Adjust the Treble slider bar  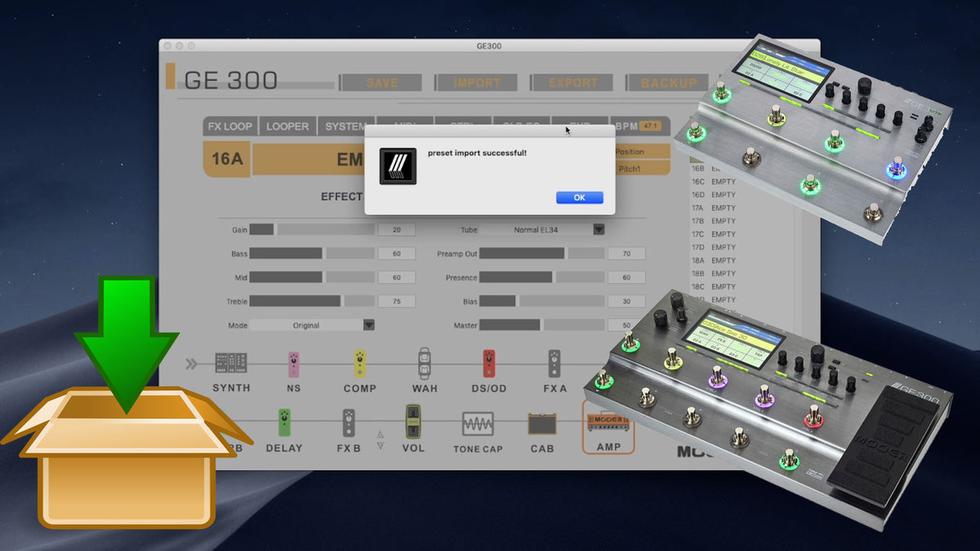[311, 301]
